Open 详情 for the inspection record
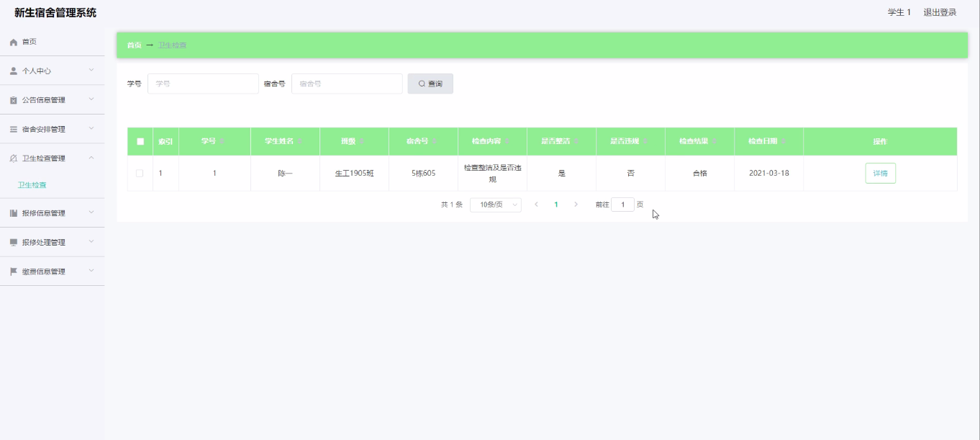This screenshot has height=440, width=980. pyautogui.click(x=880, y=174)
